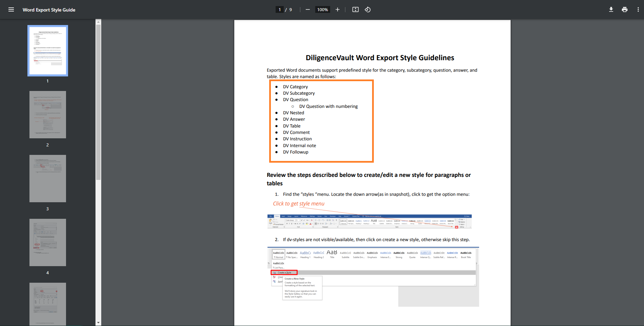
Task: Open page 2 thumbnail
Action: click(48, 115)
